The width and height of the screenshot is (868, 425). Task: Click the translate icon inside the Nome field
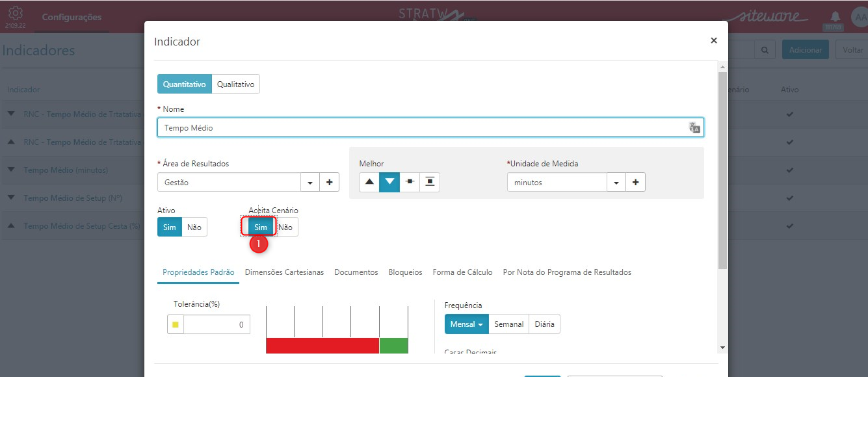pos(694,128)
